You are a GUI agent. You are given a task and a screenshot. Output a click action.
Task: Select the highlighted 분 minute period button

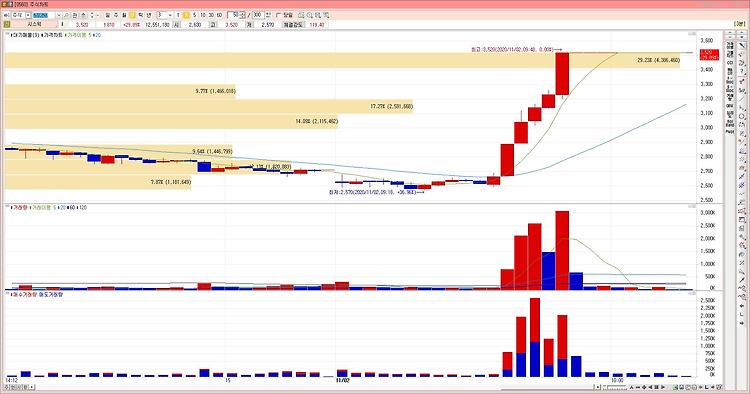point(132,15)
